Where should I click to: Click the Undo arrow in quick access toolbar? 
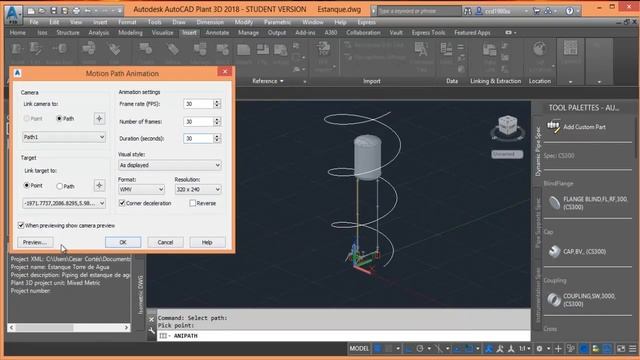(x=87, y=11)
